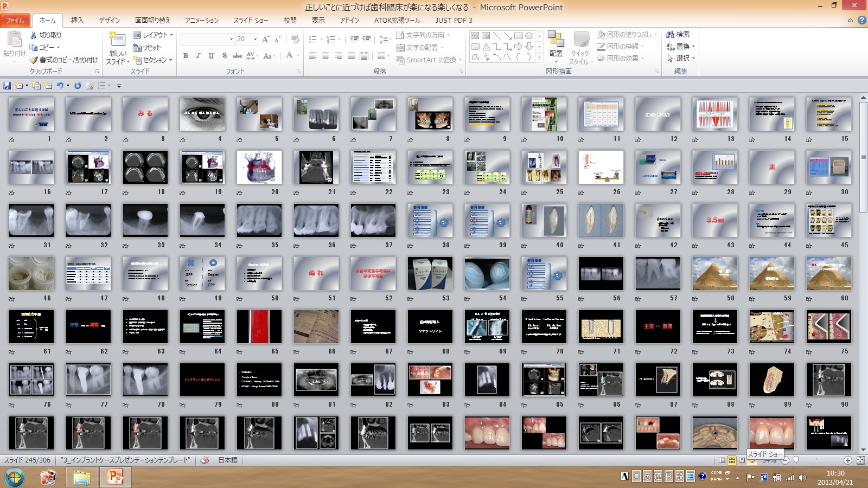Expand the レイアウト layout dropdown
This screenshot has height=488, width=868.
pos(153,35)
